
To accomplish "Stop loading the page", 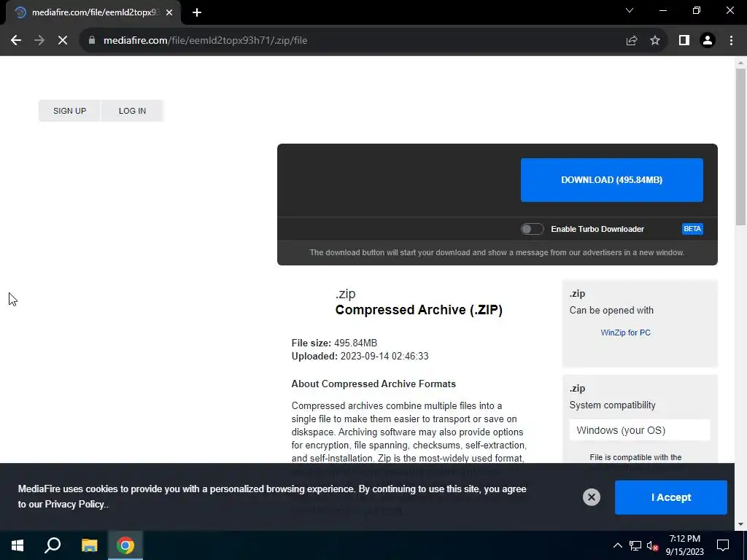I will (63, 41).
